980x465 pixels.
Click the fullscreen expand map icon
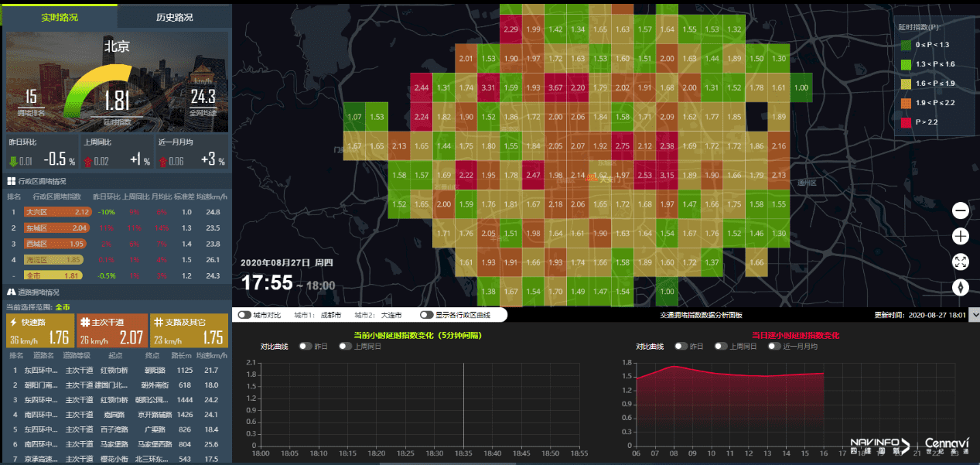point(961,262)
